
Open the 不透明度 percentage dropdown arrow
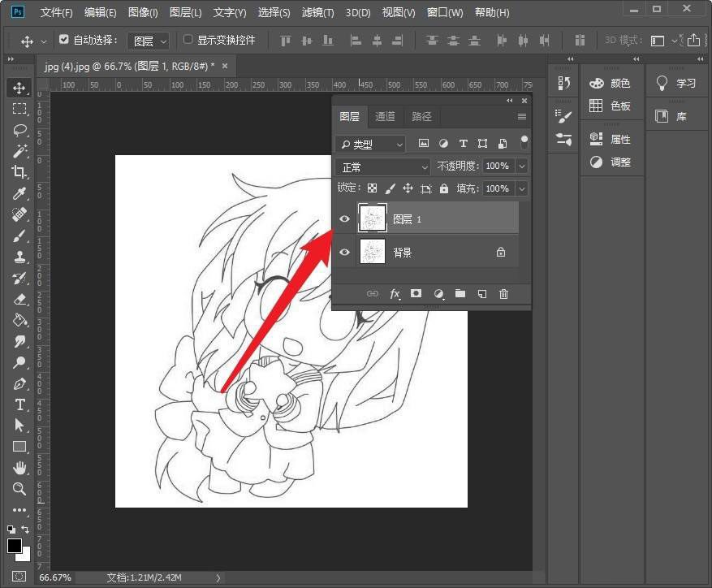522,166
